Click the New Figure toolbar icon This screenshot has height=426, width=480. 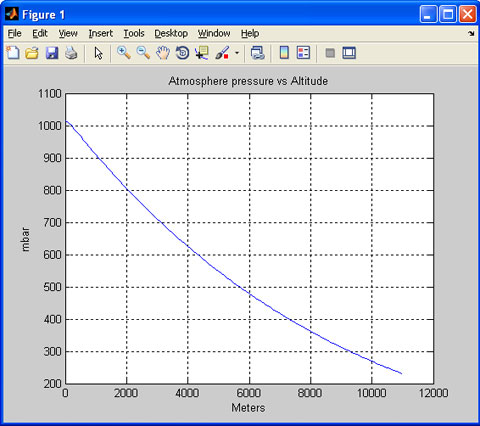[x=13, y=53]
